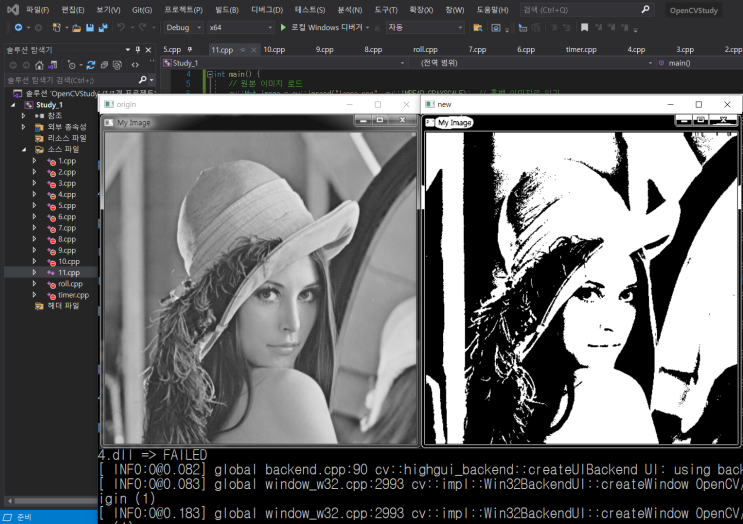Select timer.cpp in the Solution Explorer tree
This screenshot has height=524, width=743.
tap(73, 295)
